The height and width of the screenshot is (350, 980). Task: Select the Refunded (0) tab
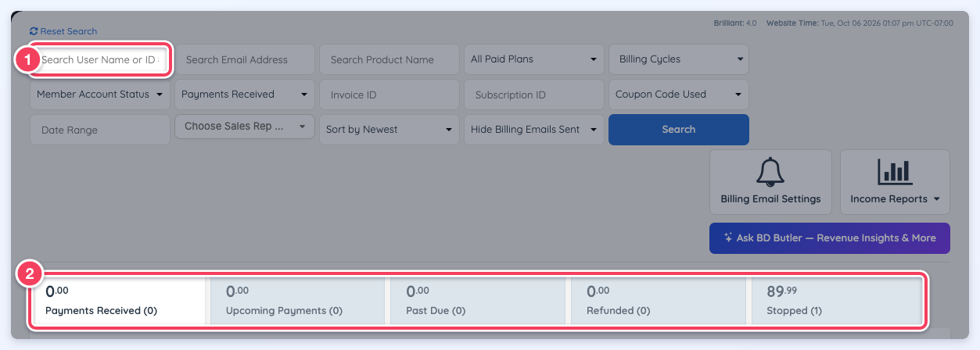[x=657, y=300]
